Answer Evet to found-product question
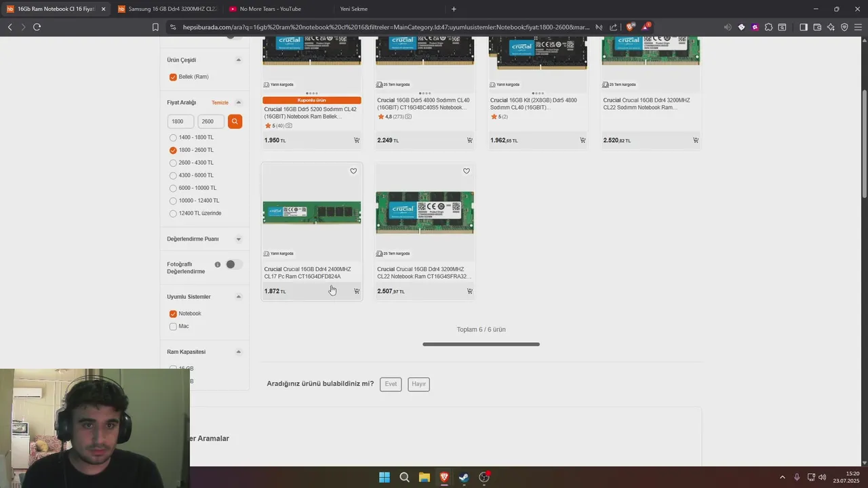The height and width of the screenshot is (488, 868). pyautogui.click(x=391, y=384)
